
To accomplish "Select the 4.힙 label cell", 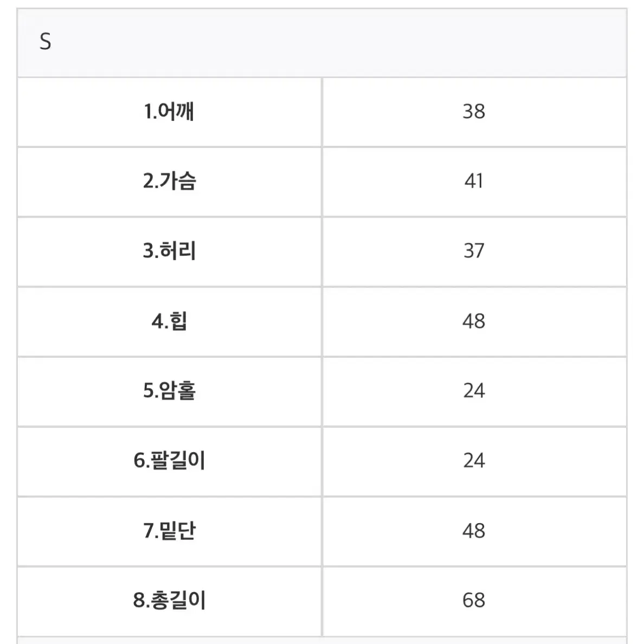I will click(169, 321).
